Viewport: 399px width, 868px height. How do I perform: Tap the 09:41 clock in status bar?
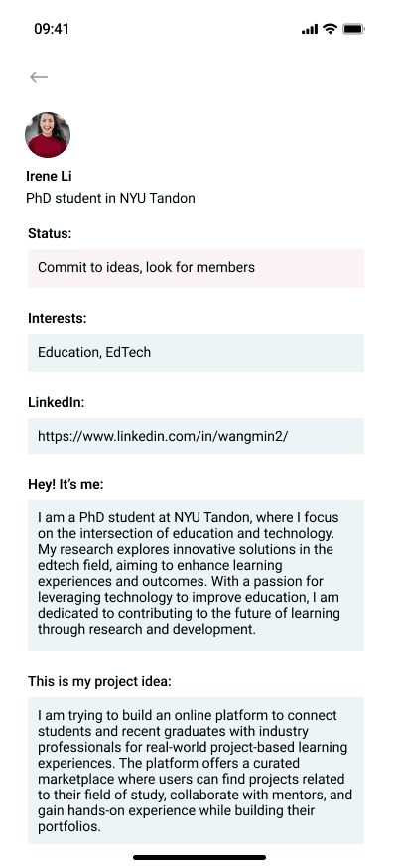tap(52, 29)
